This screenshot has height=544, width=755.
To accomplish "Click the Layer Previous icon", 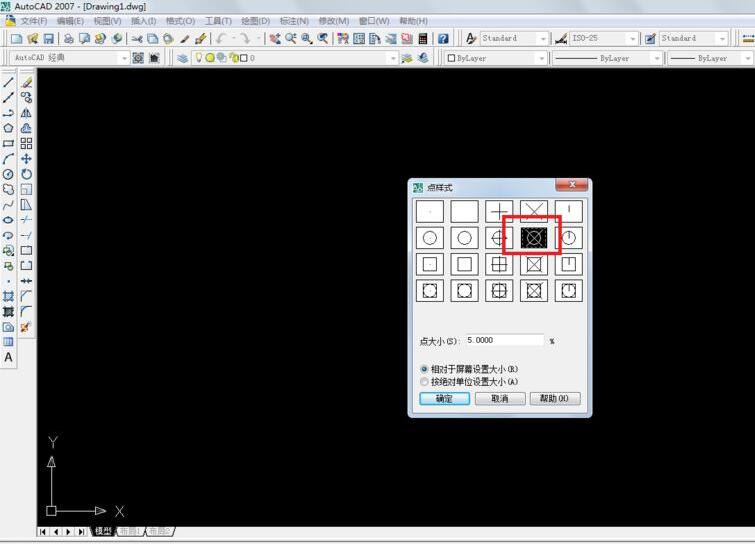I will (x=423, y=58).
